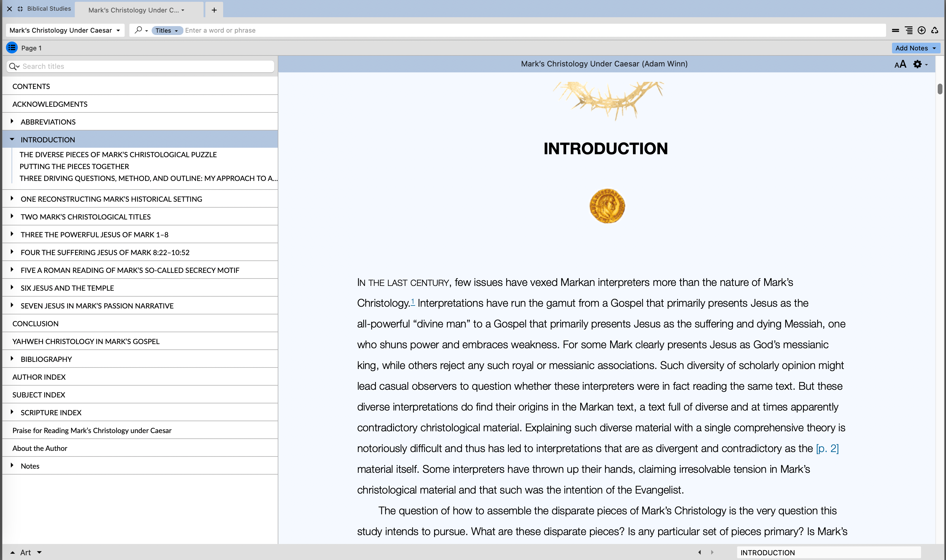Click the two-bar compact view toolbar icon
The image size is (946, 560).
click(895, 30)
